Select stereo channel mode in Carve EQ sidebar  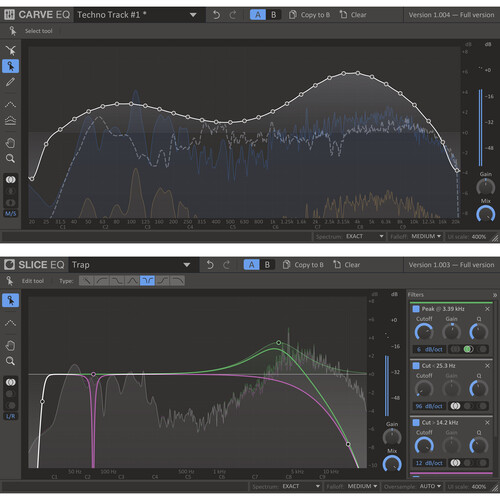pyautogui.click(x=10, y=180)
